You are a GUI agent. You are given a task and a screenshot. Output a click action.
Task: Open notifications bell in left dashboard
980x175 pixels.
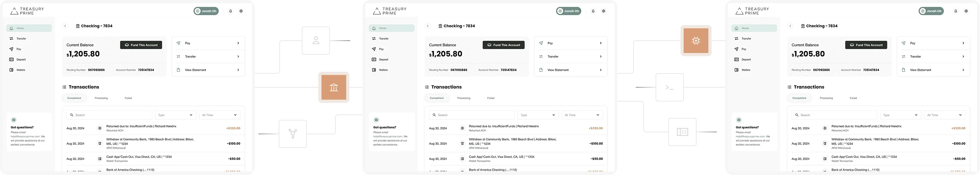coord(231,11)
